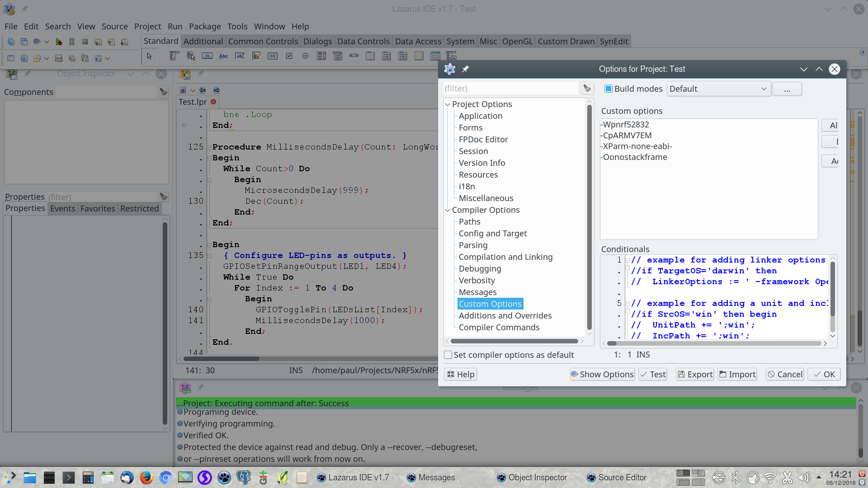Click the Pause debugger toolbar icon
Viewport: 868px width, 488px height.
point(72,42)
